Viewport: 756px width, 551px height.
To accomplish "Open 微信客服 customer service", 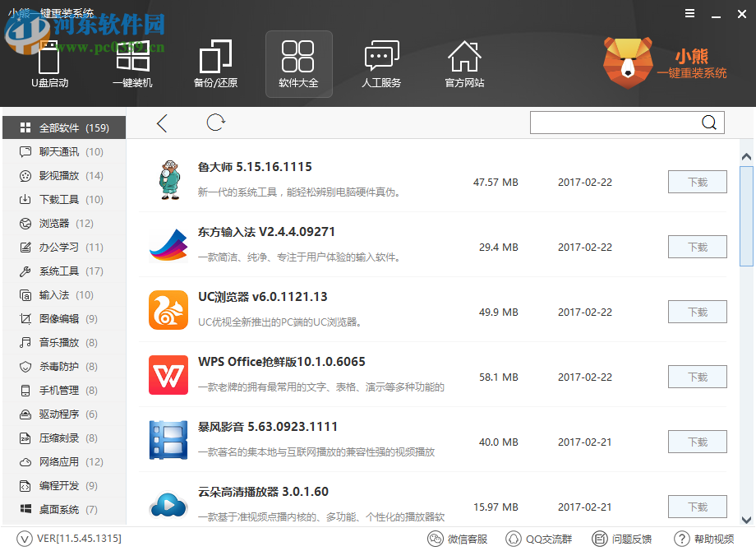I will click(457, 539).
